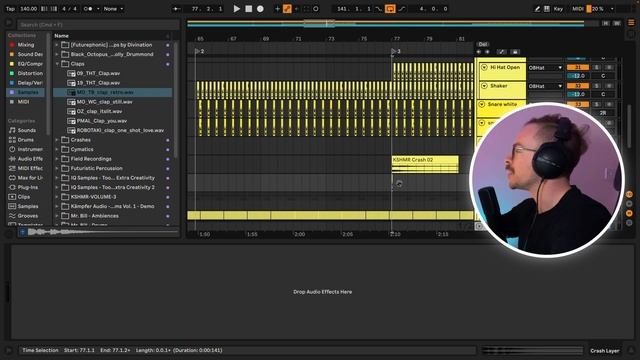Toggle the Computer MIDI Keyboard icon
Viewport: 640px width, 360px height.
click(x=547, y=9)
